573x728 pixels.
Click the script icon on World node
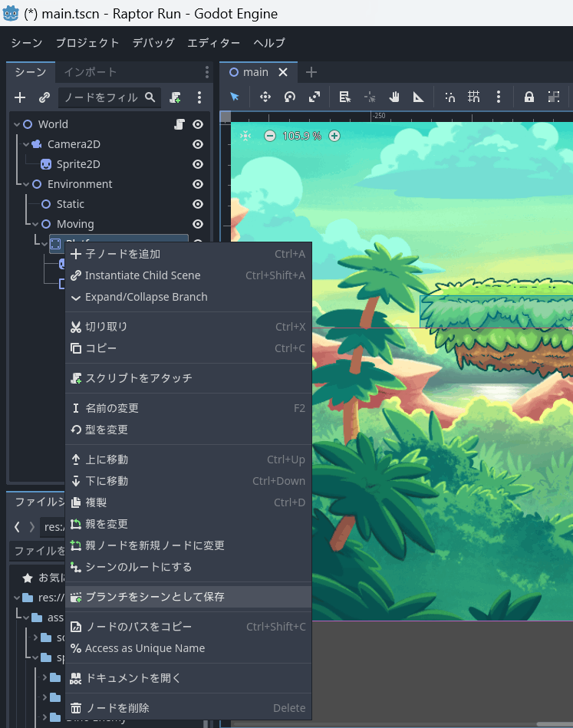(179, 124)
